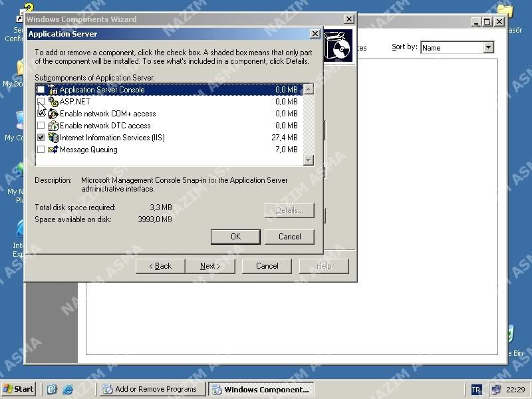532x399 pixels.
Task: Select 'Message Queuing' row text
Action: 88,149
